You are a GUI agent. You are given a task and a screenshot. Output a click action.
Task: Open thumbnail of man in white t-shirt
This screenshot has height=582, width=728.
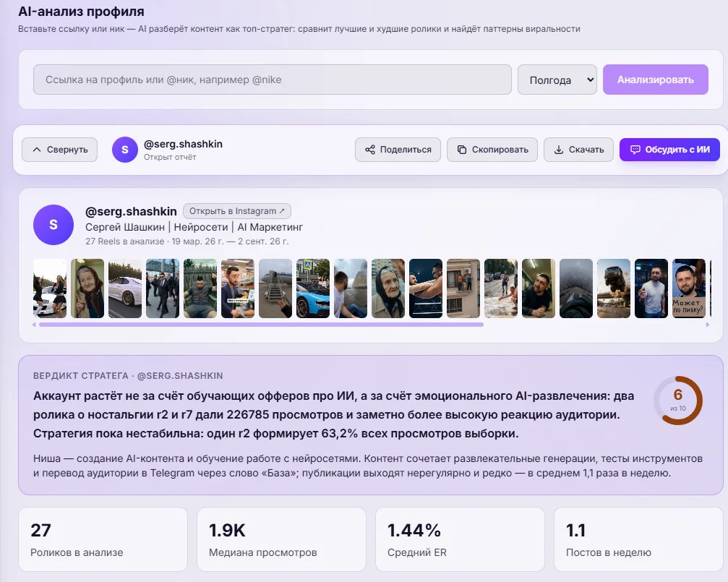[x=651, y=288]
